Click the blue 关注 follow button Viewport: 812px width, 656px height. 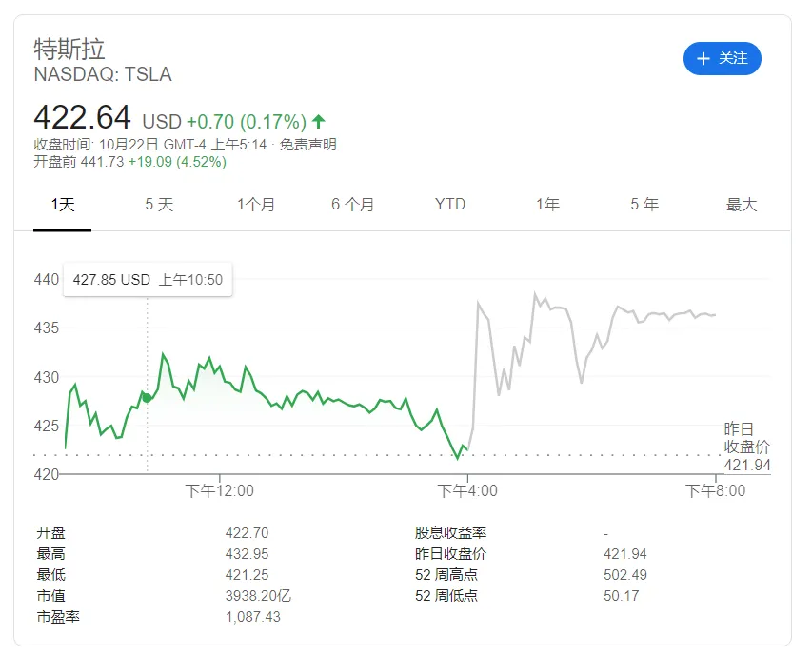click(722, 58)
